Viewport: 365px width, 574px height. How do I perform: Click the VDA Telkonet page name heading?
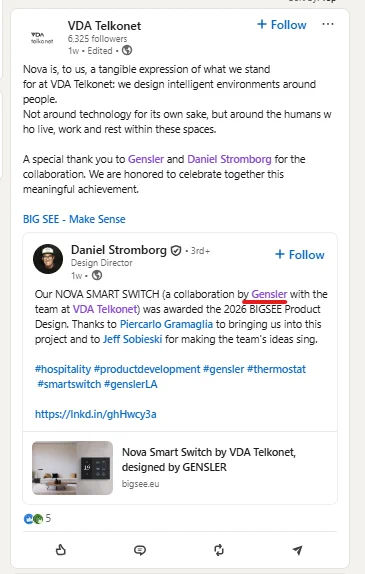pyautogui.click(x=104, y=26)
